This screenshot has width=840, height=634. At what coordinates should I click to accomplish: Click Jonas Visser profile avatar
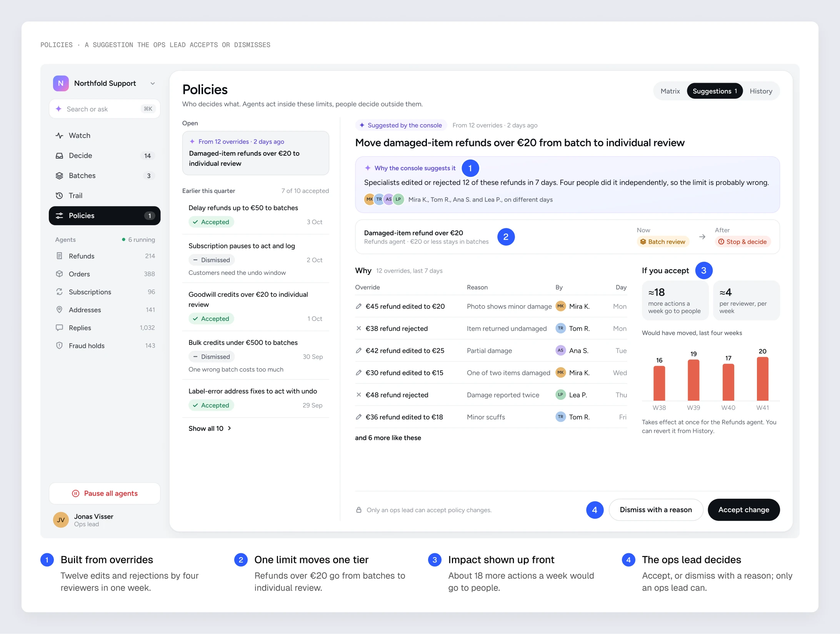pyautogui.click(x=61, y=520)
